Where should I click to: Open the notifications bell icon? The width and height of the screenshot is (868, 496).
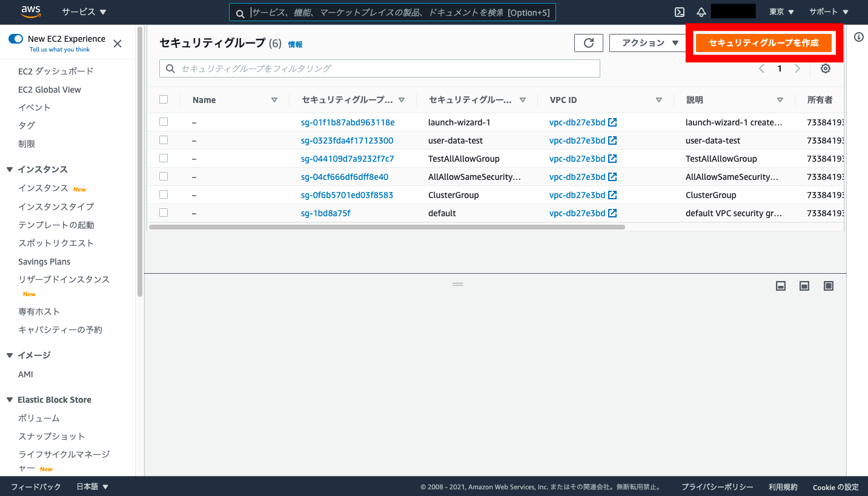[x=701, y=12]
